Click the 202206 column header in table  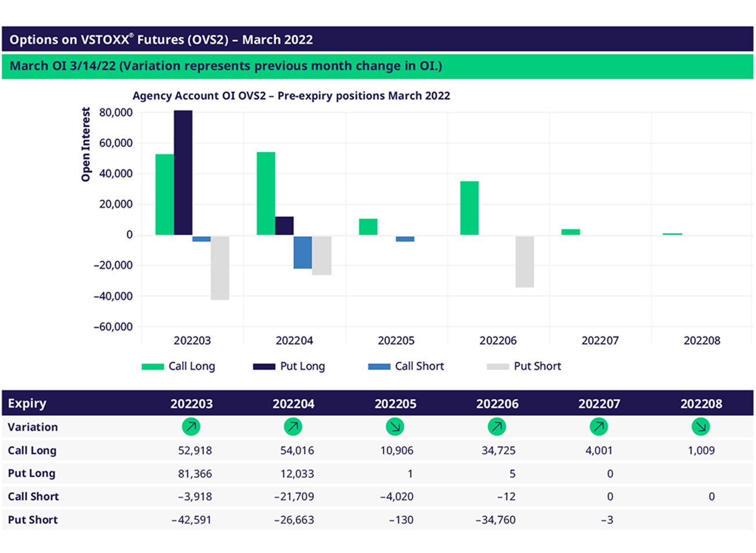[497, 404]
